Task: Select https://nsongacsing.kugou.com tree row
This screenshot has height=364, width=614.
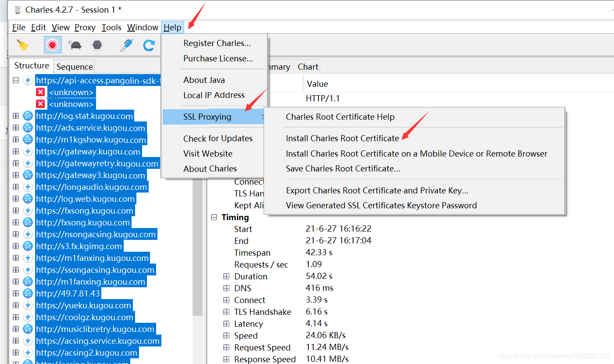Action: tap(96, 234)
